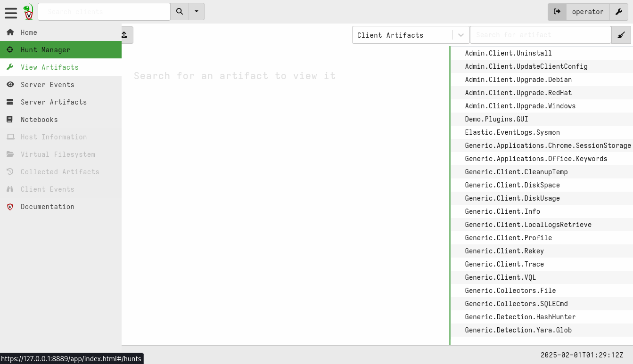Click the Velociraptor logo

pyautogui.click(x=29, y=12)
